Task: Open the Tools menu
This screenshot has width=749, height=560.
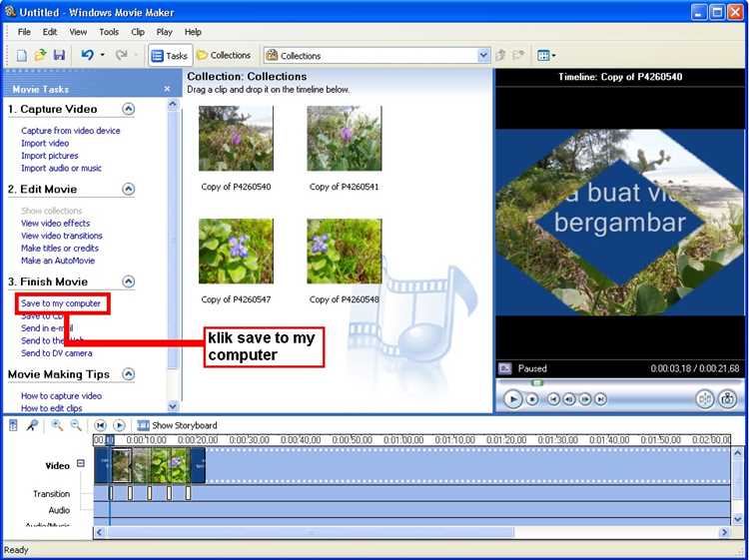Action: tap(109, 32)
